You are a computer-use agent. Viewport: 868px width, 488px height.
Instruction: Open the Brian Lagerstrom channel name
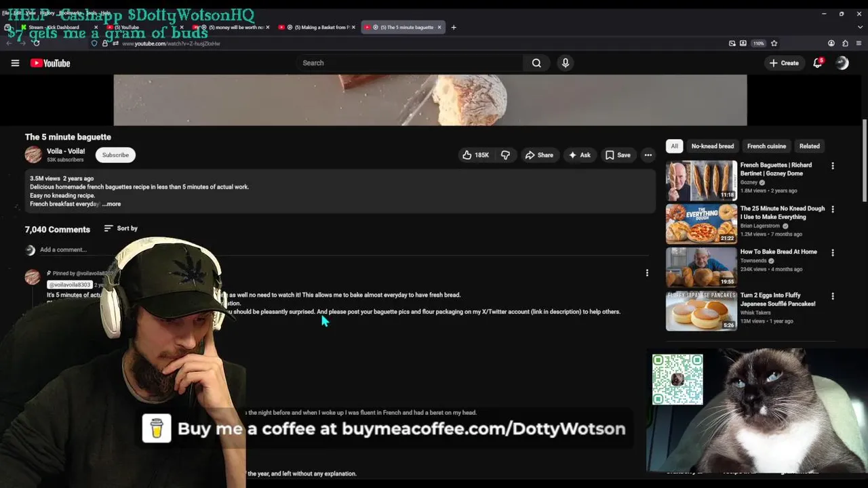(x=760, y=226)
